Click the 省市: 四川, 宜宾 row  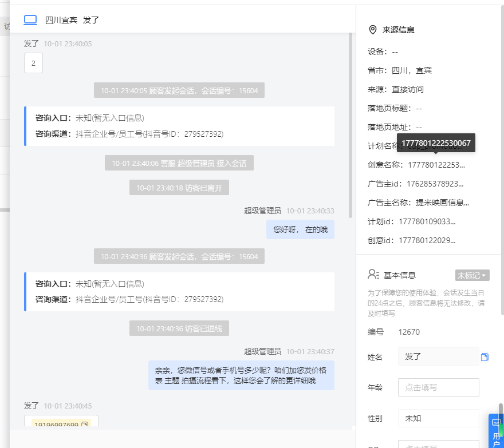click(400, 70)
